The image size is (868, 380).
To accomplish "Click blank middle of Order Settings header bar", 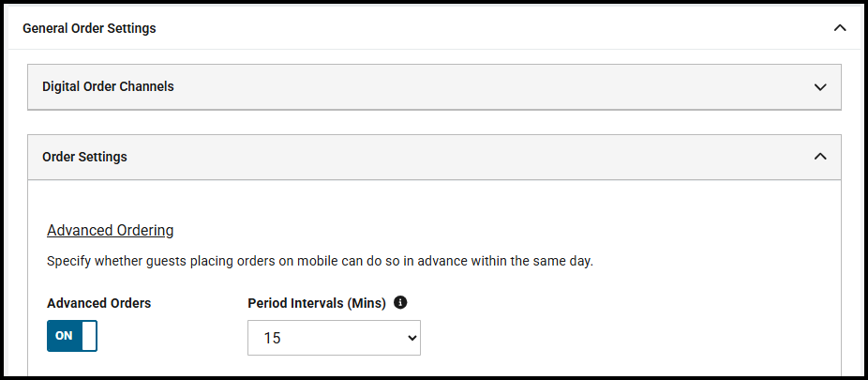I will (469, 157).
